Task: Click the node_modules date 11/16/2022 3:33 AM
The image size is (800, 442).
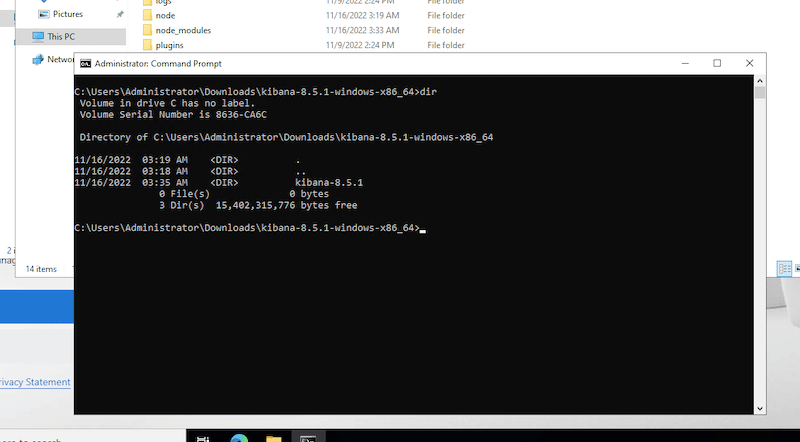Action: click(363, 31)
